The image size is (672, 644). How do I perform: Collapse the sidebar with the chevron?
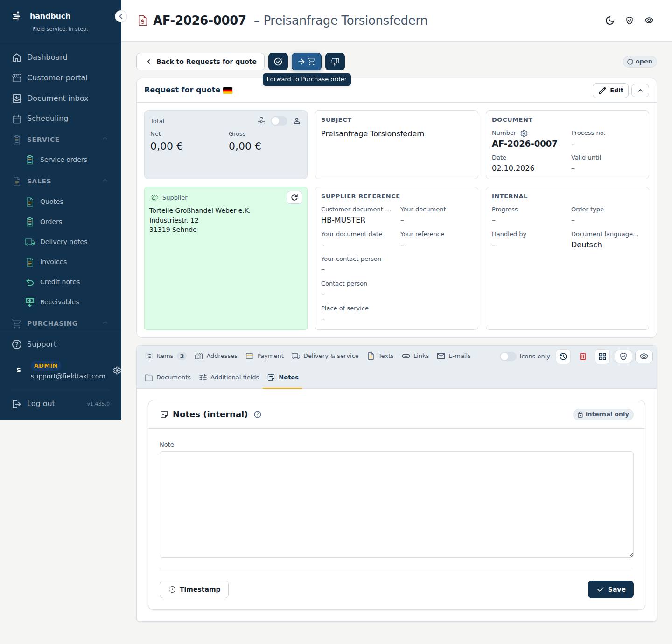pos(120,16)
